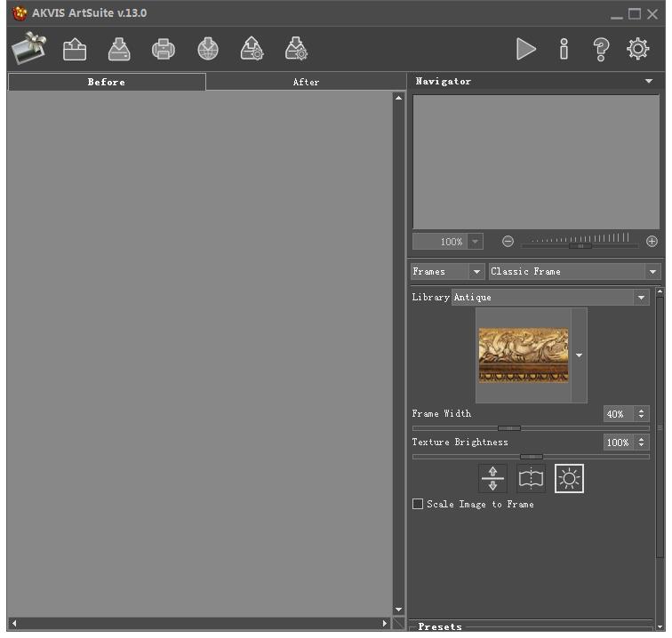Toggle flip texture vertically button
This screenshot has height=638, width=672.
492,479
